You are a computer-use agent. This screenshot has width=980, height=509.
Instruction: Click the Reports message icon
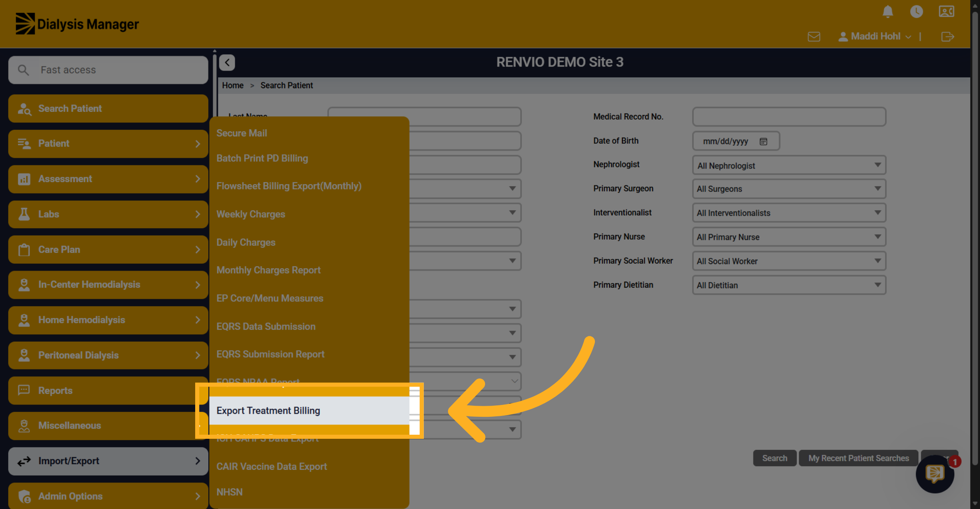click(24, 390)
